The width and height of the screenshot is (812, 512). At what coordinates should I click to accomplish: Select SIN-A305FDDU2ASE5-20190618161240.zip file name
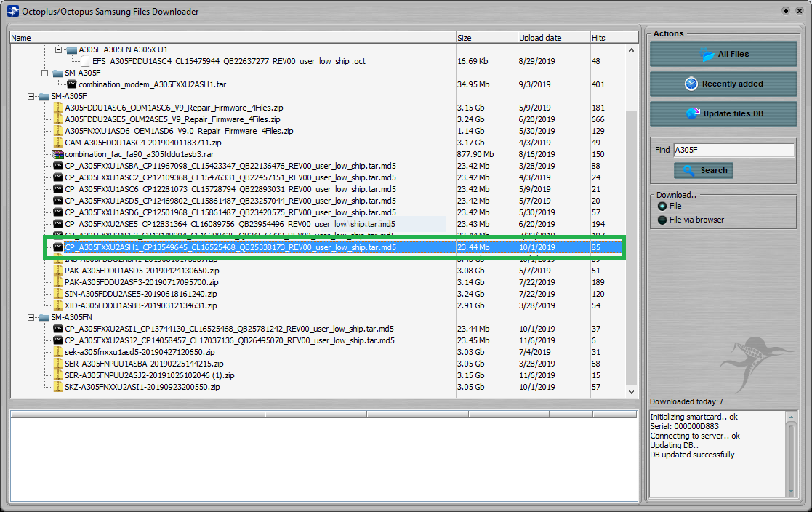tap(141, 294)
